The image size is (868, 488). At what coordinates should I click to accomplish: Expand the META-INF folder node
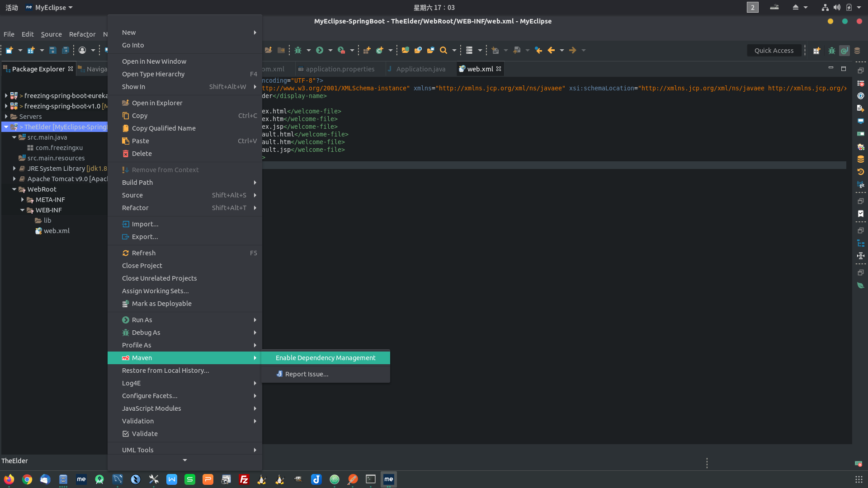pyautogui.click(x=23, y=200)
